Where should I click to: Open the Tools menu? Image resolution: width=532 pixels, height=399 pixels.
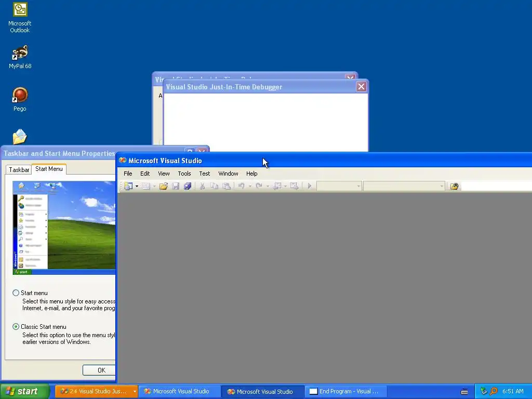click(x=184, y=174)
